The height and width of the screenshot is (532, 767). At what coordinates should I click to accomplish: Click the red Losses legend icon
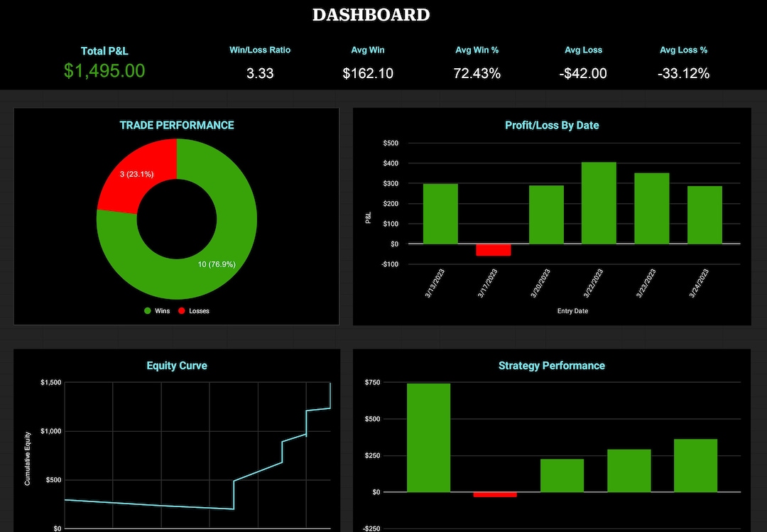[180, 310]
